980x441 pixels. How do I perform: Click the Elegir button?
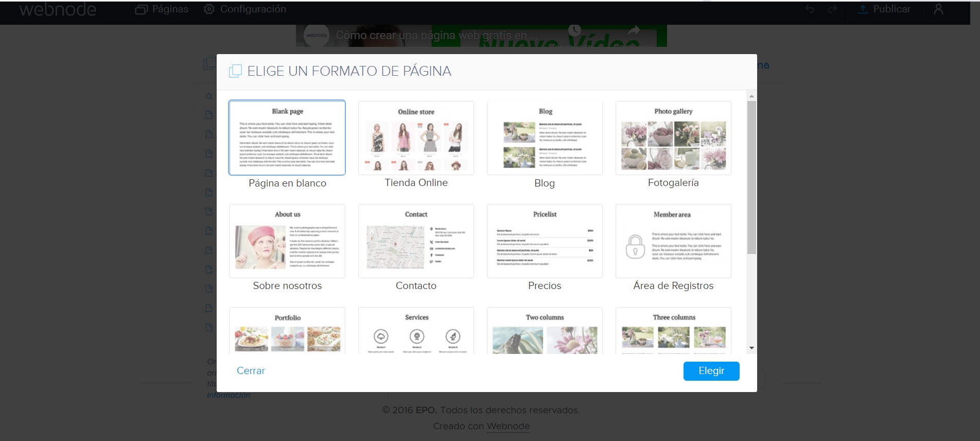click(711, 371)
